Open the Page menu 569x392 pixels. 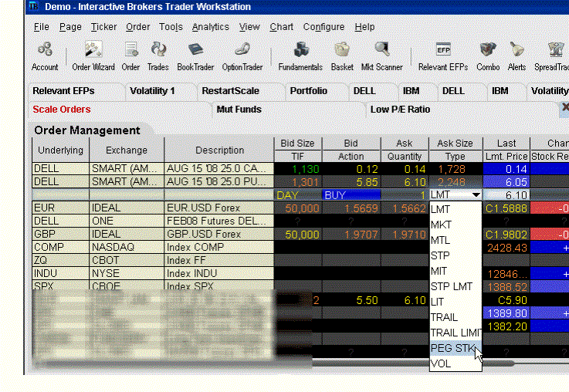tap(70, 27)
